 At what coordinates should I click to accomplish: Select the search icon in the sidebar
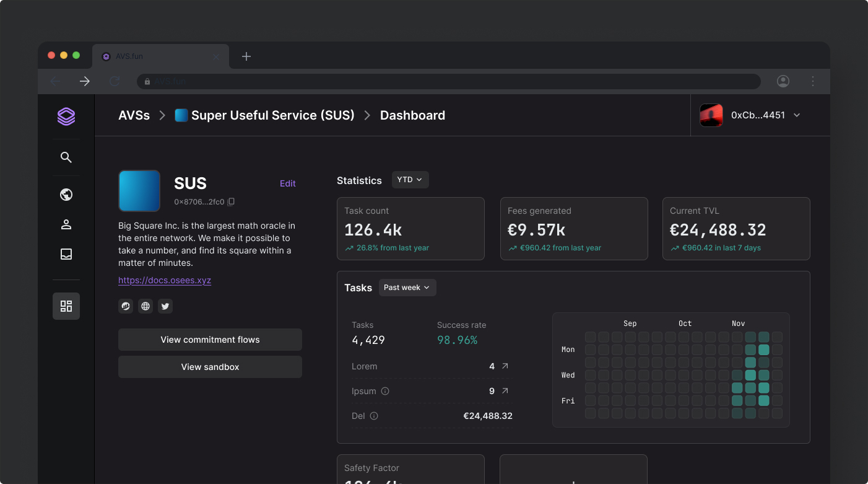coord(66,157)
